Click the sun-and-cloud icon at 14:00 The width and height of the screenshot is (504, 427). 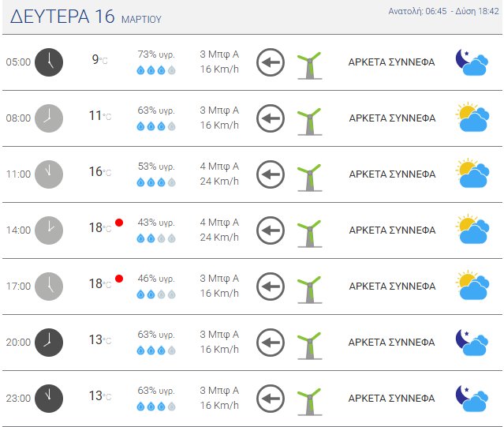click(x=472, y=230)
